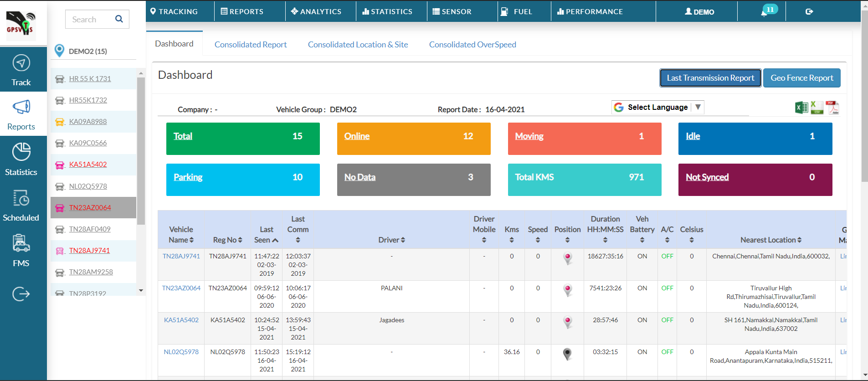
Task: Open SENSOR menu
Action: click(x=452, y=11)
